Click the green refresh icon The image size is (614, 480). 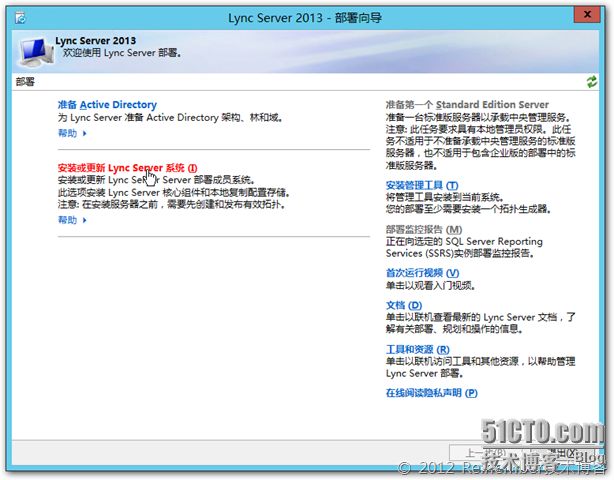592,82
